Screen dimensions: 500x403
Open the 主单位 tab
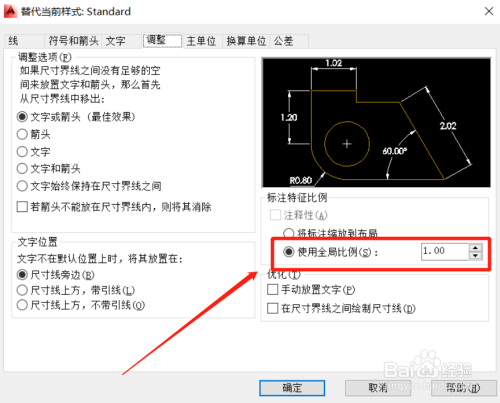click(202, 41)
